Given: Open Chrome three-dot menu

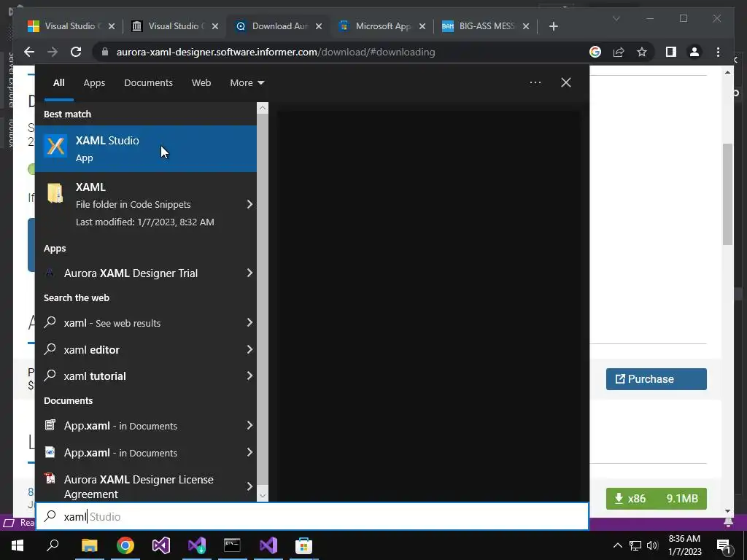Looking at the screenshot, I should point(718,52).
